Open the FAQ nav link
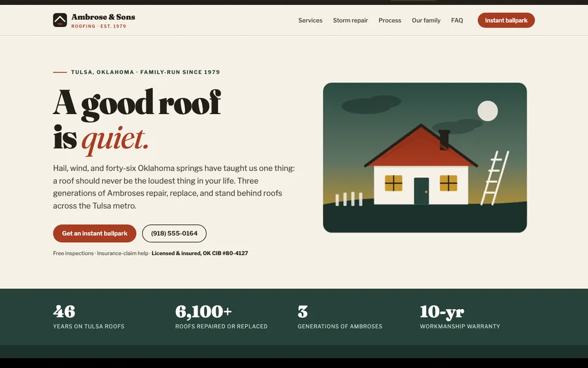 pos(457,20)
